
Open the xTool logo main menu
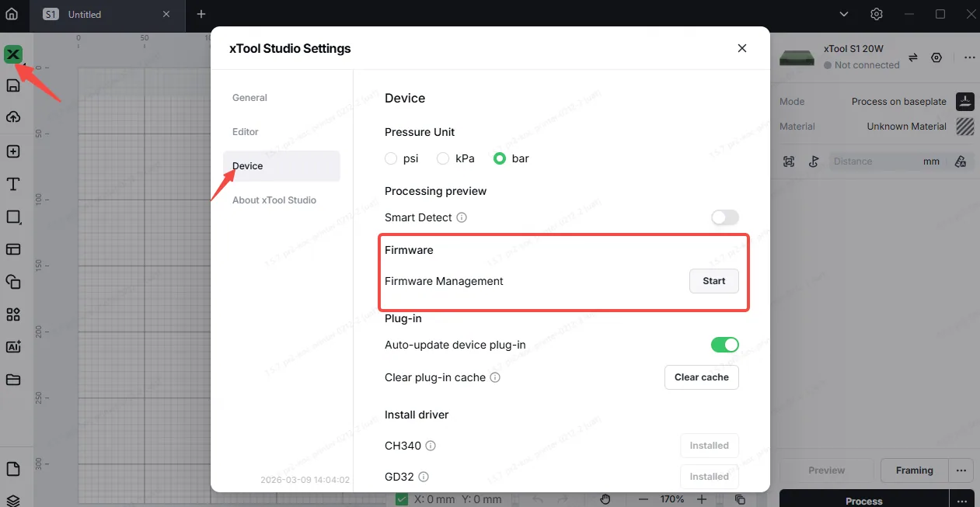pyautogui.click(x=13, y=54)
